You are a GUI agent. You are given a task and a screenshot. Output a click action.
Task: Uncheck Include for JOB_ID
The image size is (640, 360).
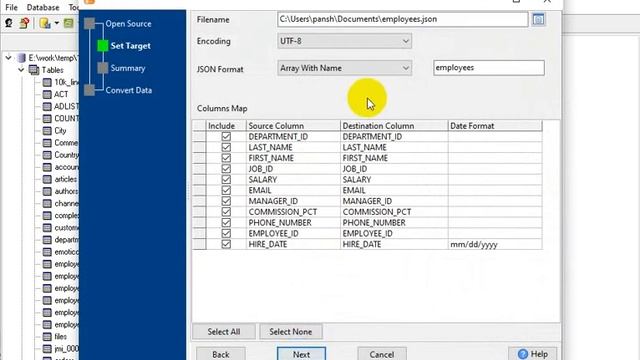coord(226,169)
